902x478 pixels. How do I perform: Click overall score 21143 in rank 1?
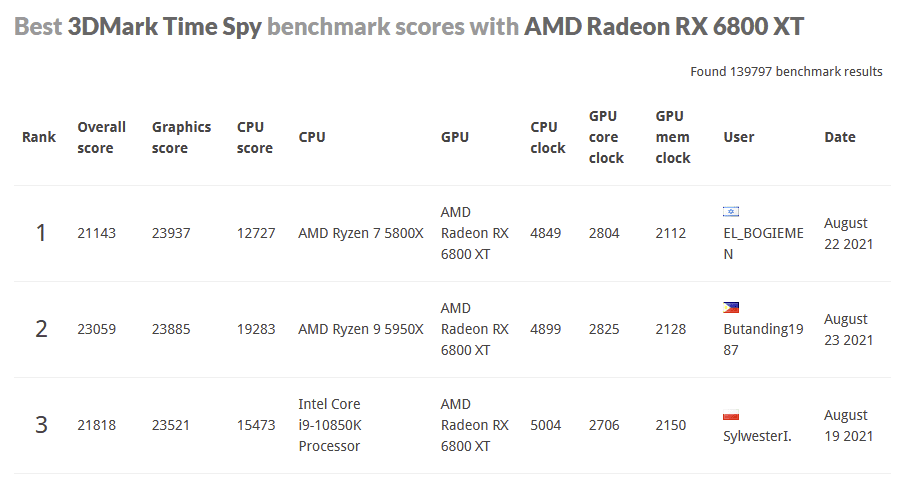[x=97, y=233]
